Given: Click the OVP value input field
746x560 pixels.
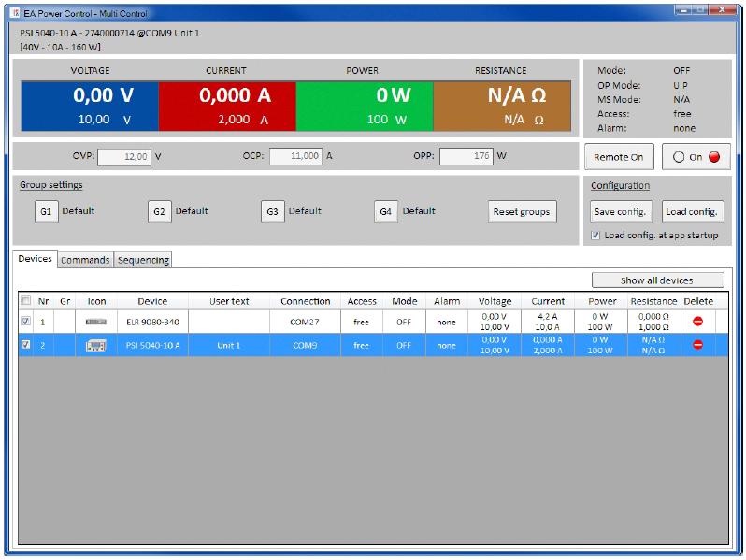Looking at the screenshot, I should (x=124, y=157).
